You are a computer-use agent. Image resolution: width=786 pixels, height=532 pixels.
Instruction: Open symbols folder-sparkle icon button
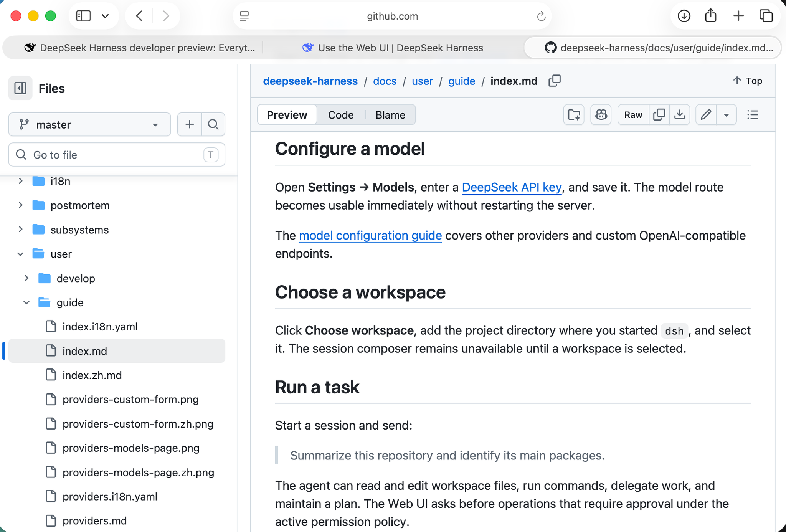574,115
